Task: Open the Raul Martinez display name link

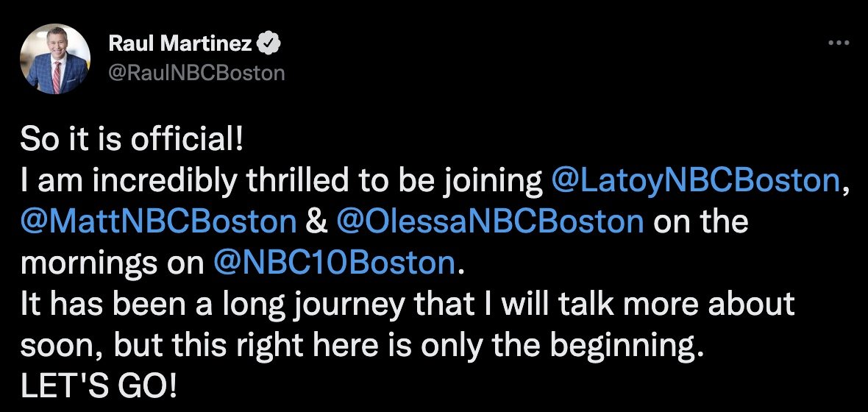Action: pos(180,44)
